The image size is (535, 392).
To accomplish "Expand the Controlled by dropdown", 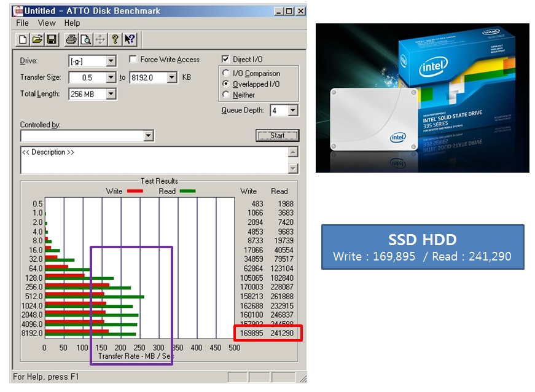I will pyautogui.click(x=148, y=135).
